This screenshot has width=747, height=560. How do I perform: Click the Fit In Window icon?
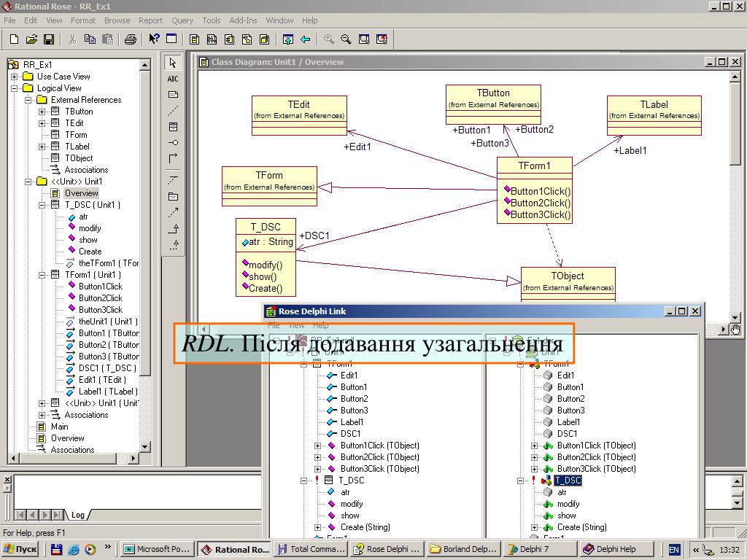(364, 39)
